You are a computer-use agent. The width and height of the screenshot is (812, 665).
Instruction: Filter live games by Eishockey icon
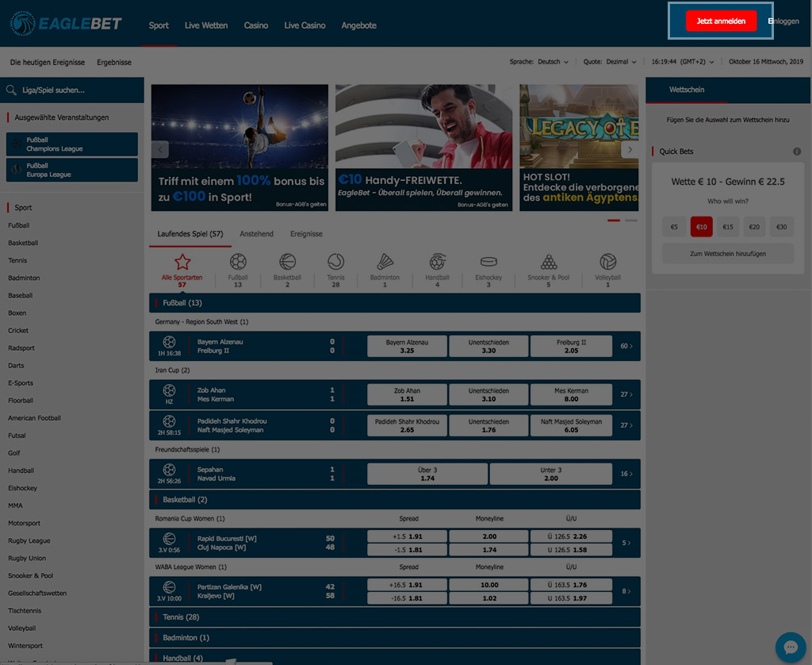pyautogui.click(x=488, y=262)
